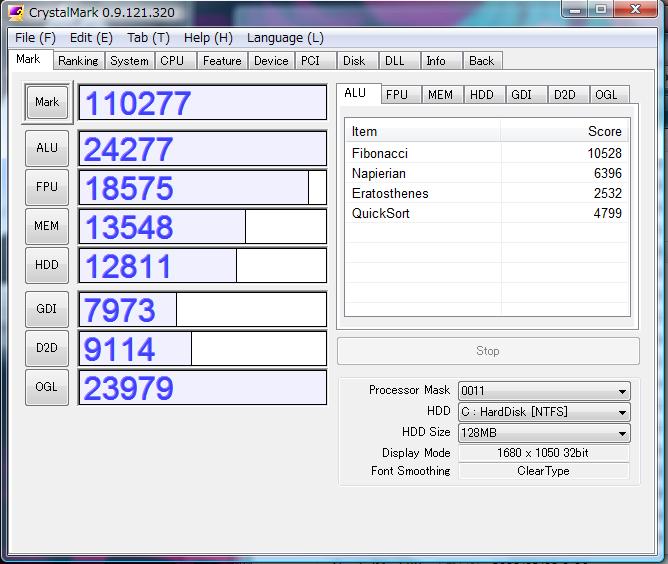Screen dimensions: 668x564
Task: Open the Language (L) menu
Action: coord(285,38)
